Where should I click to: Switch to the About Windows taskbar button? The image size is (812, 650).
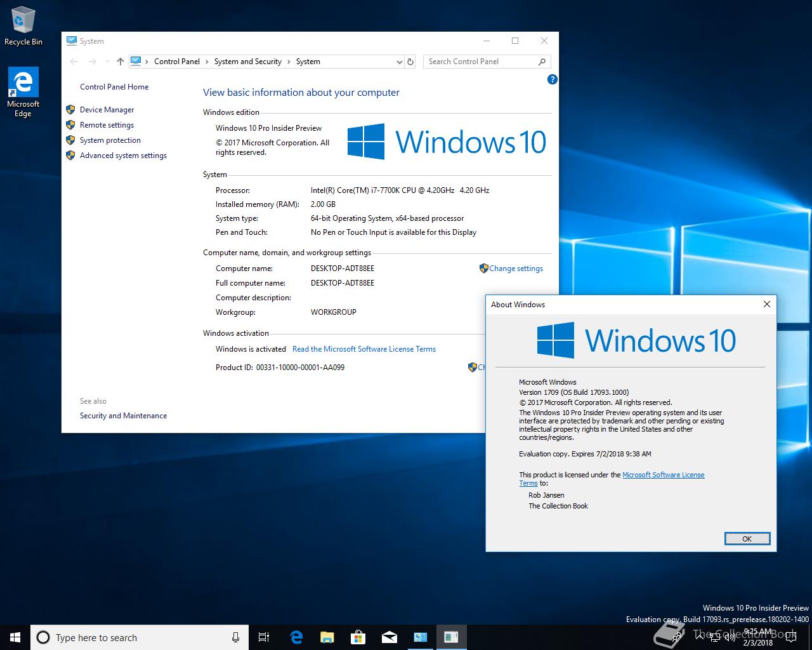[451, 637]
